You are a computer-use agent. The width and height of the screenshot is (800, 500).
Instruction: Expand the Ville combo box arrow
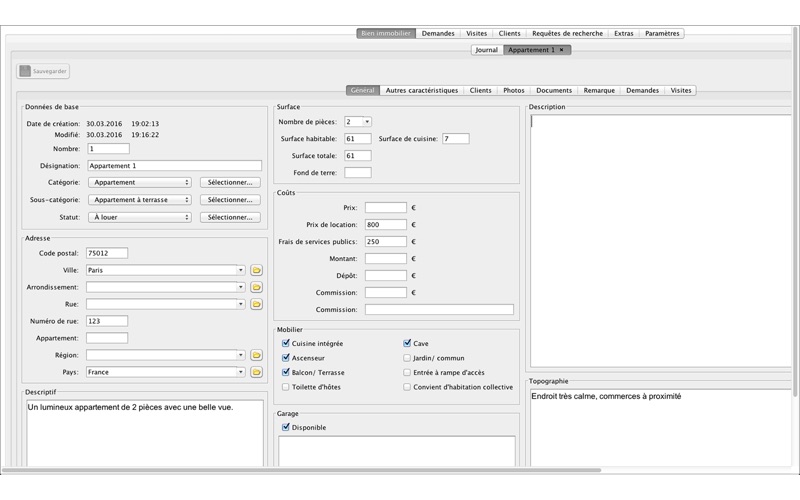pos(241,270)
